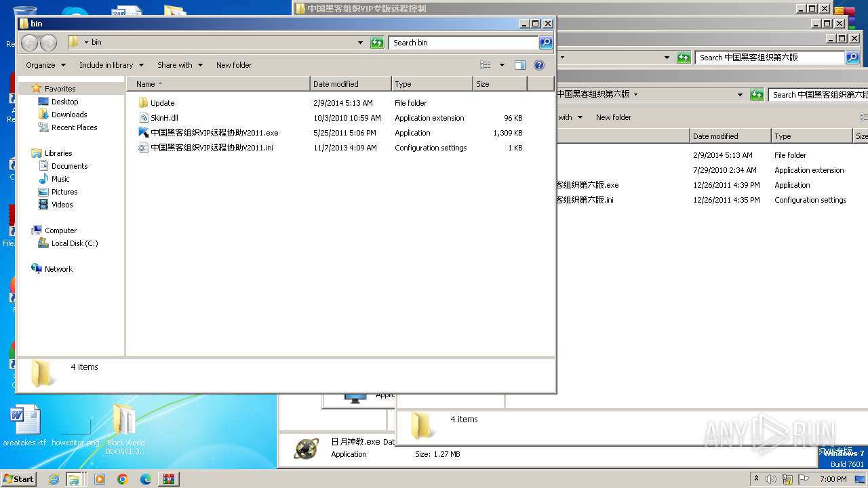Open Action Center flag icon in tray

(804, 479)
